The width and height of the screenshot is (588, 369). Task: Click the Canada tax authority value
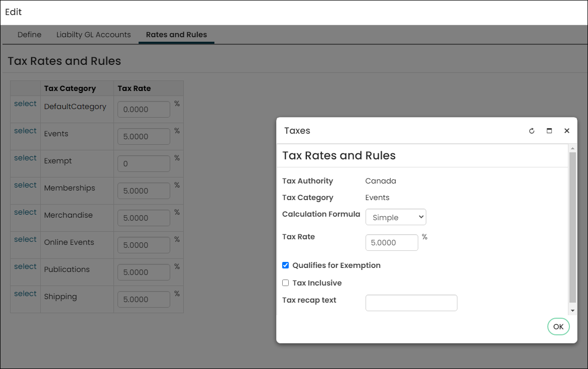pyautogui.click(x=380, y=181)
